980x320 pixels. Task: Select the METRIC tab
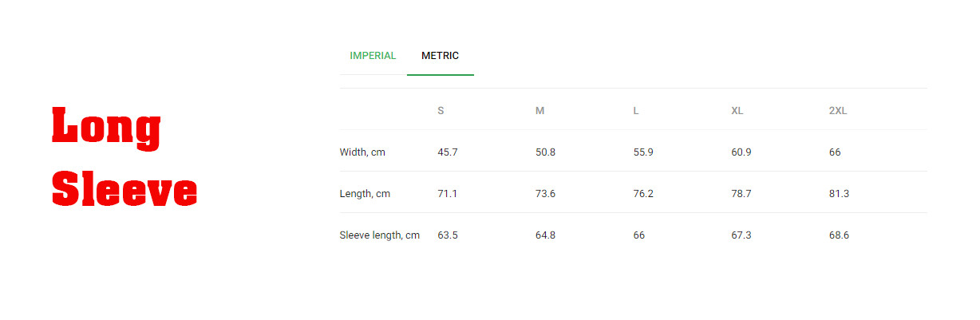[x=440, y=56]
